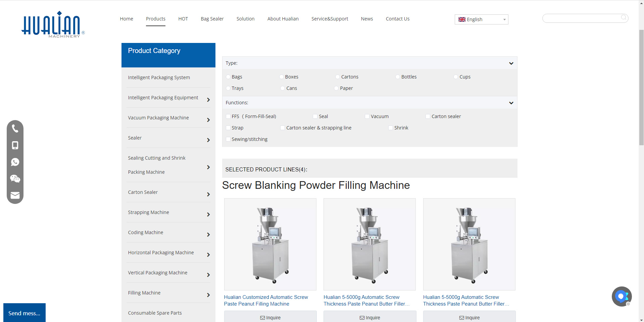
Task: Open WhatsApp contact icon in side panel
Action: pyautogui.click(x=15, y=162)
